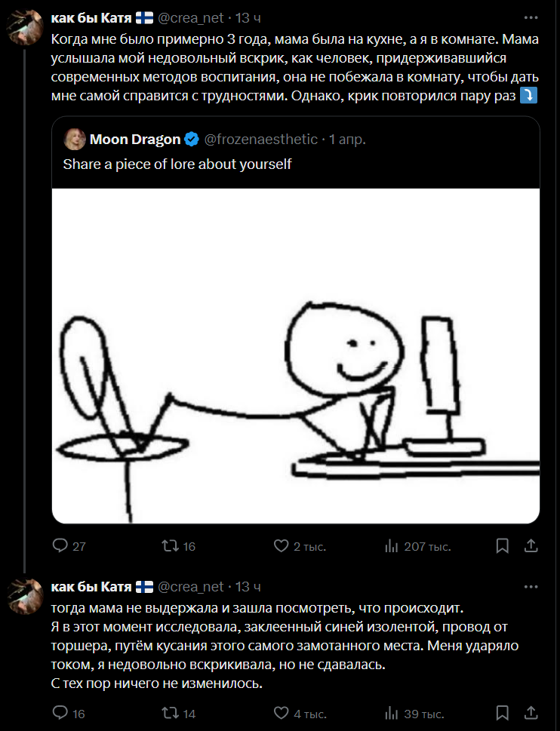Share the second tweet

531,712
